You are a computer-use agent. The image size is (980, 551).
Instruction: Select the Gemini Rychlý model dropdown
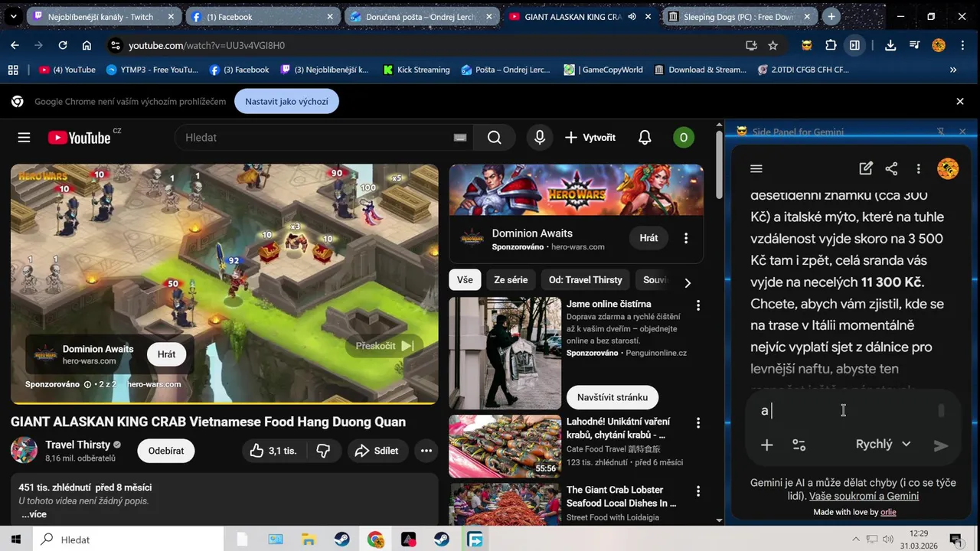(883, 444)
